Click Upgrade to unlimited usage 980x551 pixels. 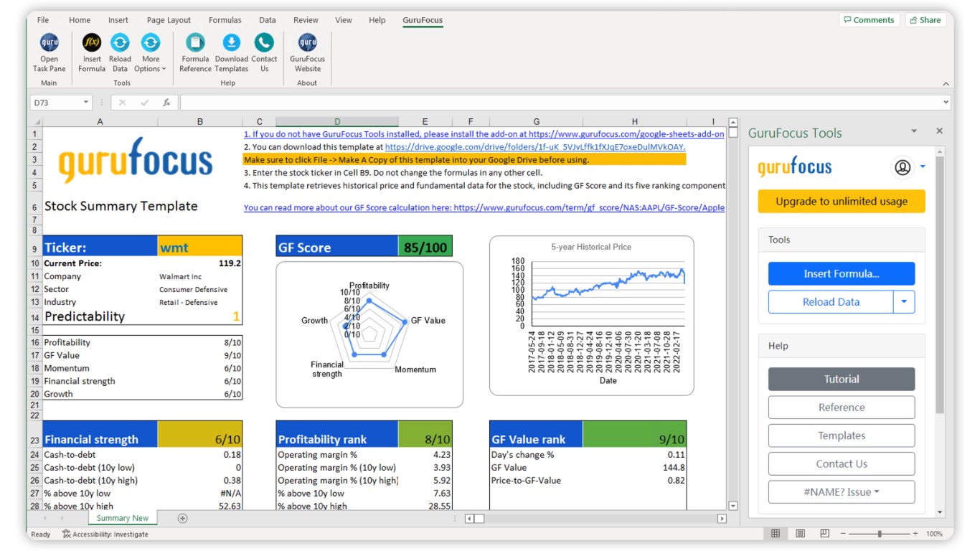[x=842, y=202]
